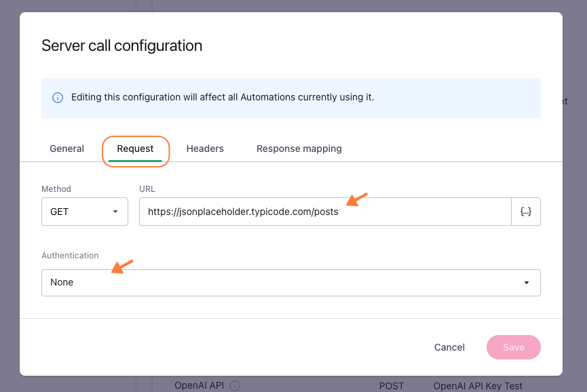Open the Method dropdown showing GET
Image resolution: width=587 pixels, height=392 pixels.
click(85, 212)
